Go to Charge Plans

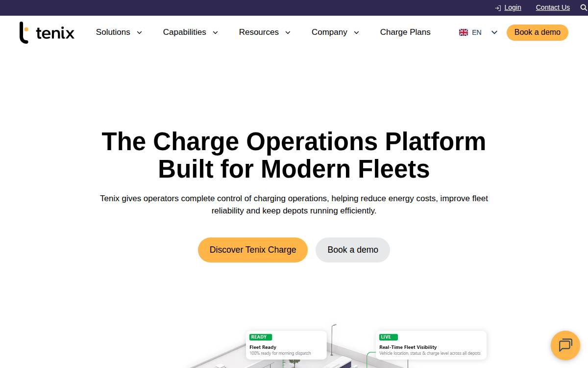tap(405, 32)
